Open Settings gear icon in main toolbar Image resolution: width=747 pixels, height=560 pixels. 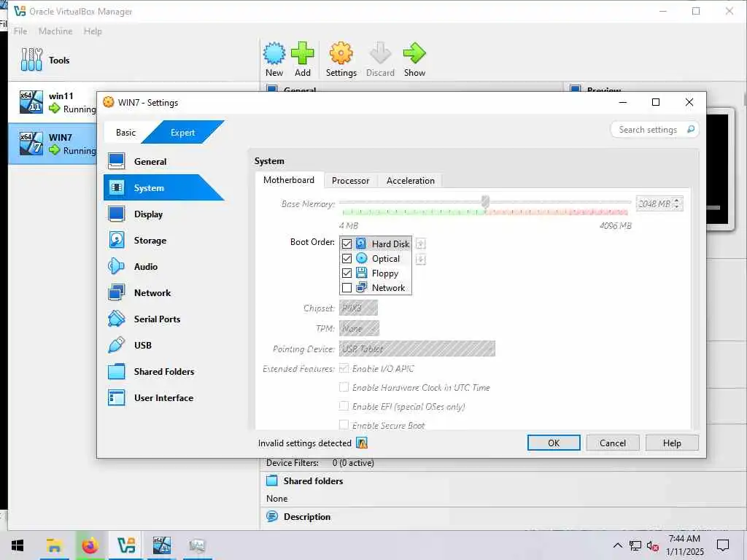tap(341, 60)
